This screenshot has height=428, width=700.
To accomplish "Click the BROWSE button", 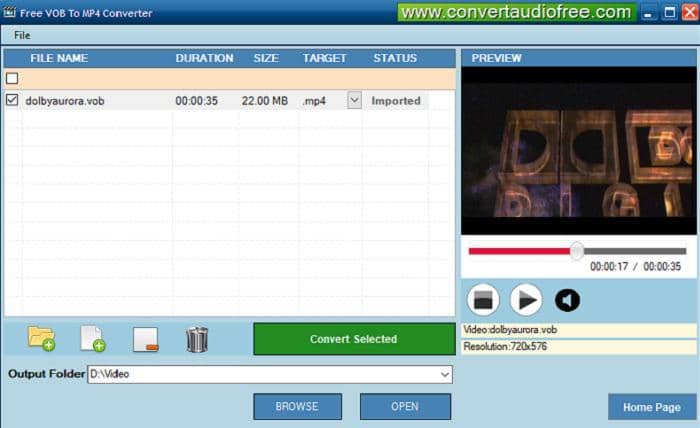I will point(297,407).
